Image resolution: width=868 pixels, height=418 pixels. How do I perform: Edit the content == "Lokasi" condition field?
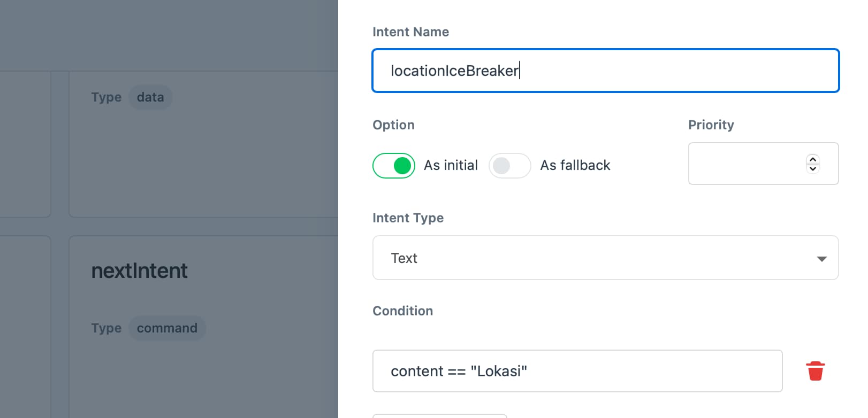click(x=577, y=371)
